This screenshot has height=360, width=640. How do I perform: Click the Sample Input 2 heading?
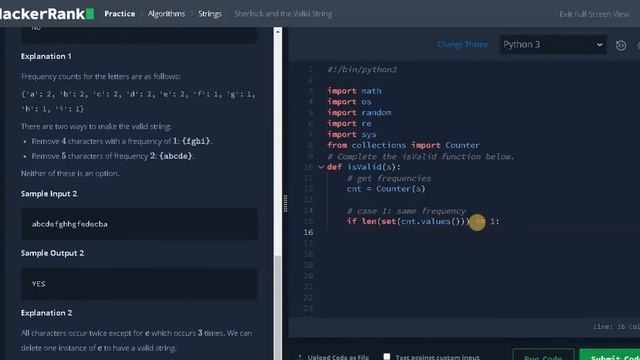[49, 194]
